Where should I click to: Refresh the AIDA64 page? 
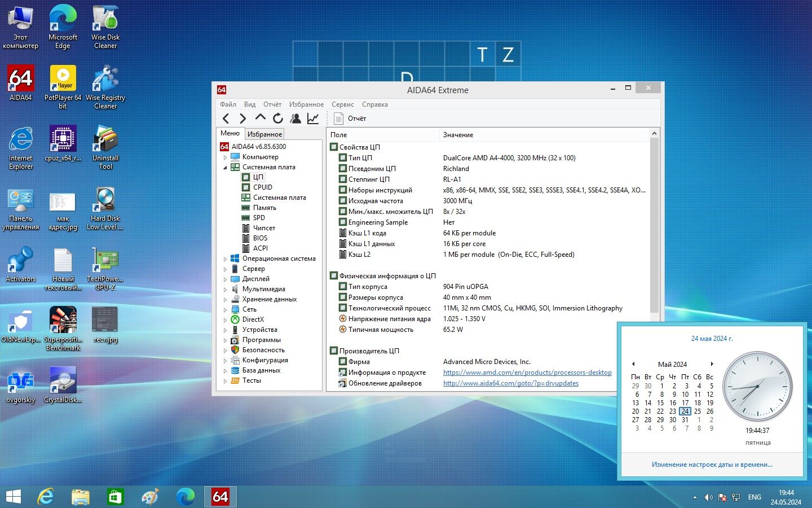click(x=277, y=119)
